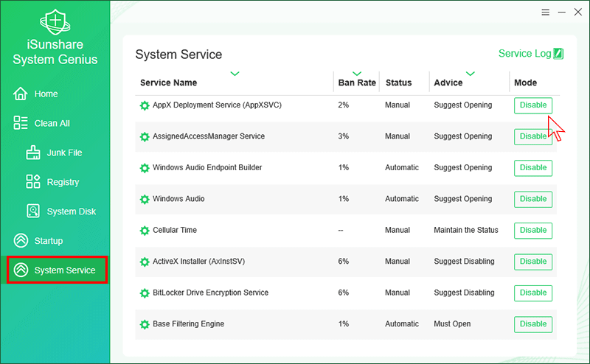Screen dimensions: 590x364
Task: Disable the Cellular Time service
Action: click(533, 230)
